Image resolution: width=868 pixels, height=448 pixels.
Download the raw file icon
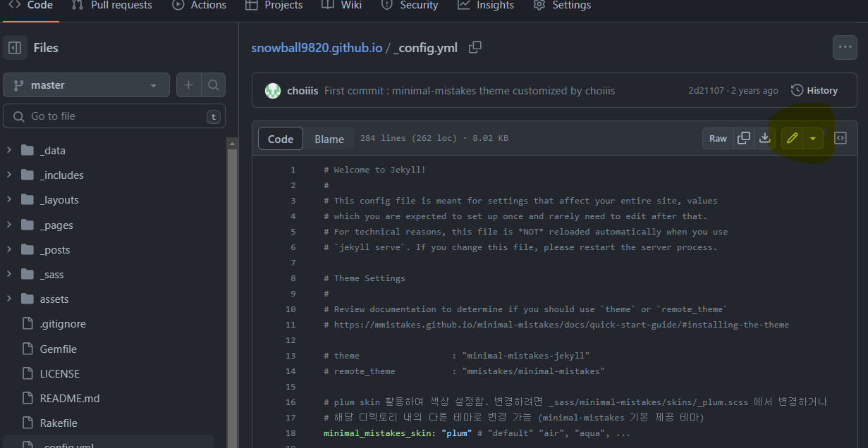[x=764, y=138]
